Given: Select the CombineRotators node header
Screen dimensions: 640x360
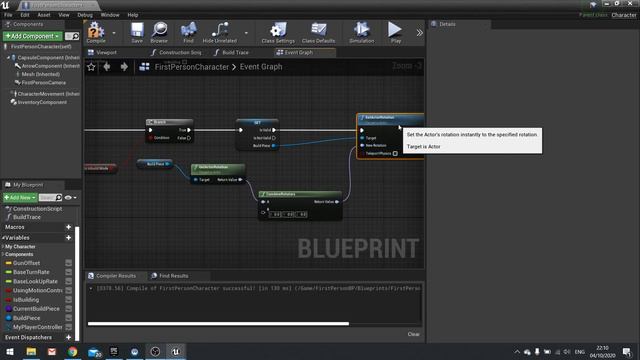Looking at the screenshot, I should (300, 194).
